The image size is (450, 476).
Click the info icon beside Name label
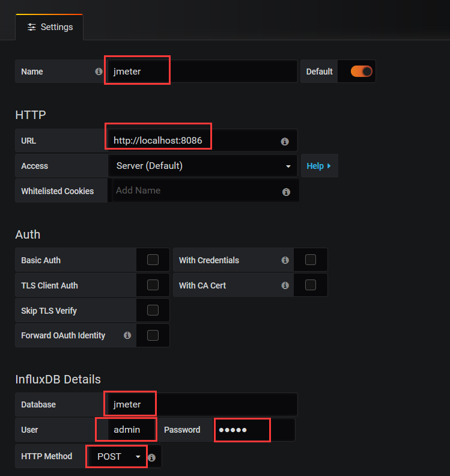pyautogui.click(x=99, y=72)
